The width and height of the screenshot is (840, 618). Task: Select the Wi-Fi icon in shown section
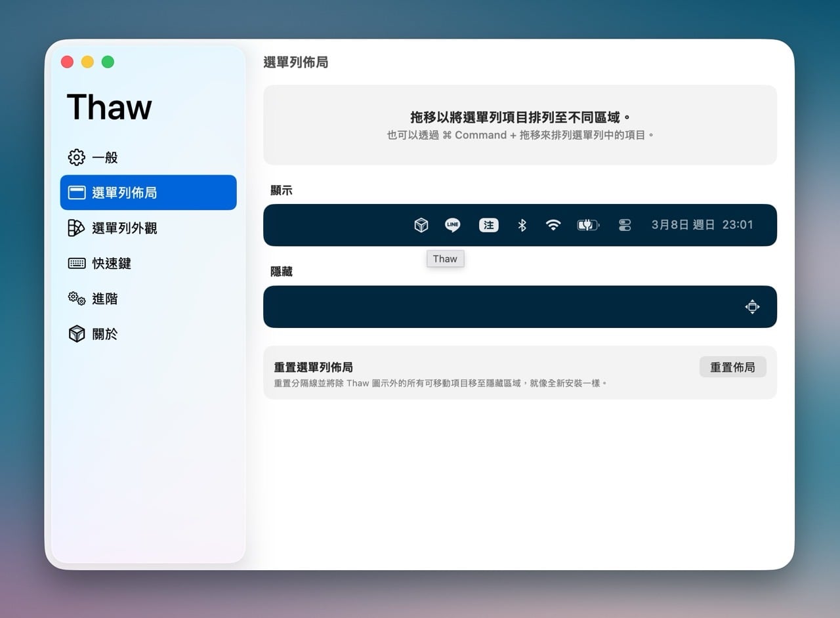tap(553, 225)
